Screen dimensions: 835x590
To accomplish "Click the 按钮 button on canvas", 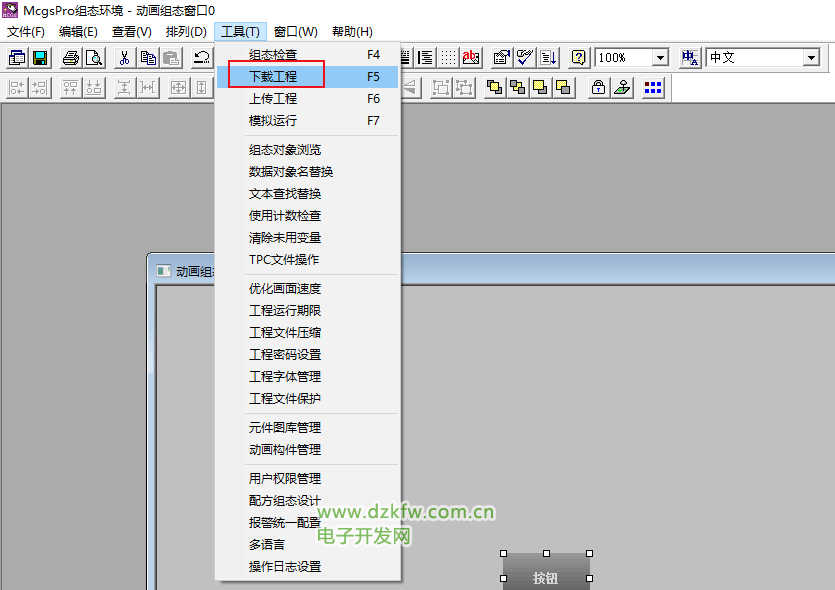I will [546, 577].
